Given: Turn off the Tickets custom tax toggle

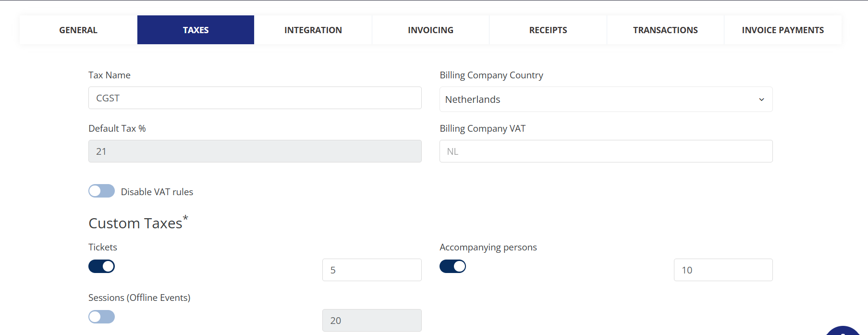Looking at the screenshot, I should (x=101, y=266).
